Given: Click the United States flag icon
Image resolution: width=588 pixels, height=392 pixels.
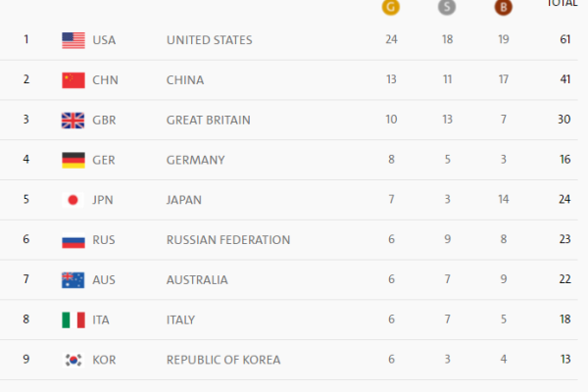Looking at the screenshot, I should [73, 40].
